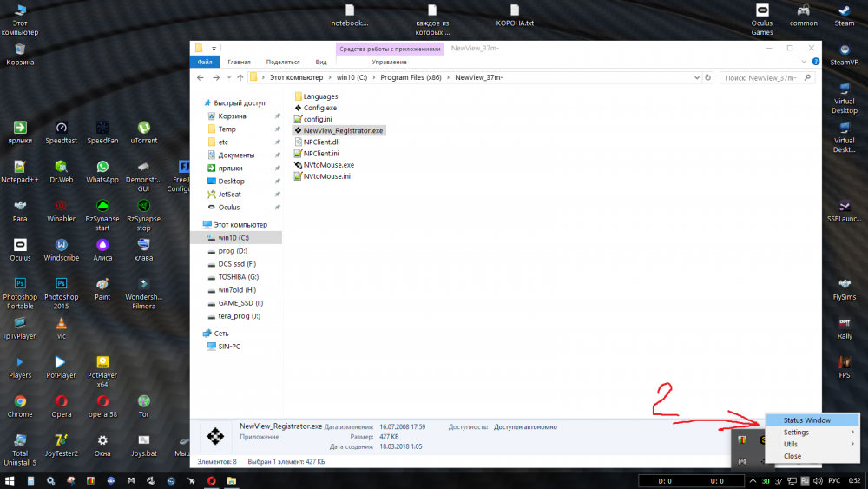Viewport: 868px width, 489px height.
Task: Click the RzSynapse start shortcut
Action: coord(102,215)
